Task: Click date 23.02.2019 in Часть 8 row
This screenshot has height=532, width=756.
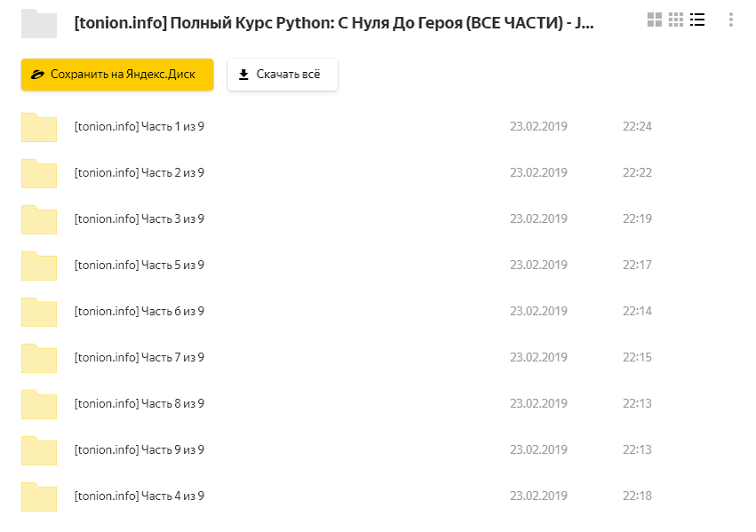Action: 538,403
